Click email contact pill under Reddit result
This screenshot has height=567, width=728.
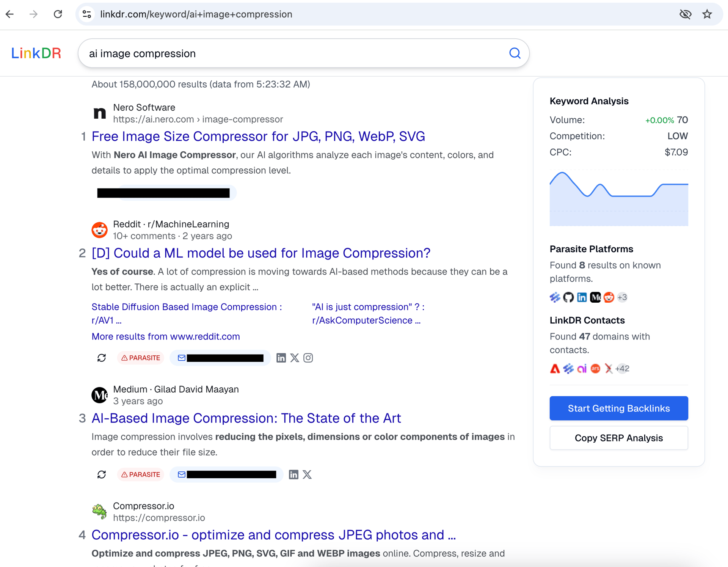click(x=220, y=358)
